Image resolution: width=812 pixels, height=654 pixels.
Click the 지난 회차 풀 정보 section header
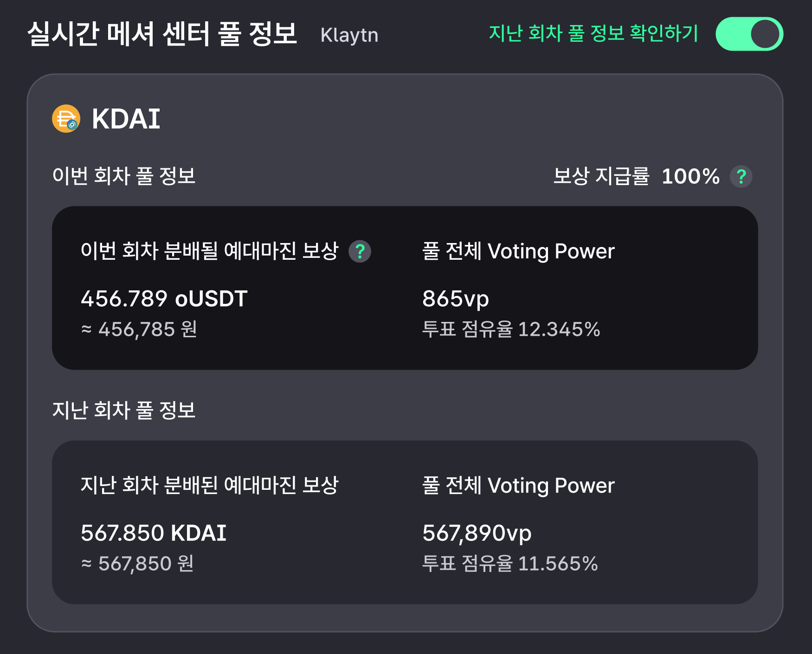tap(124, 410)
